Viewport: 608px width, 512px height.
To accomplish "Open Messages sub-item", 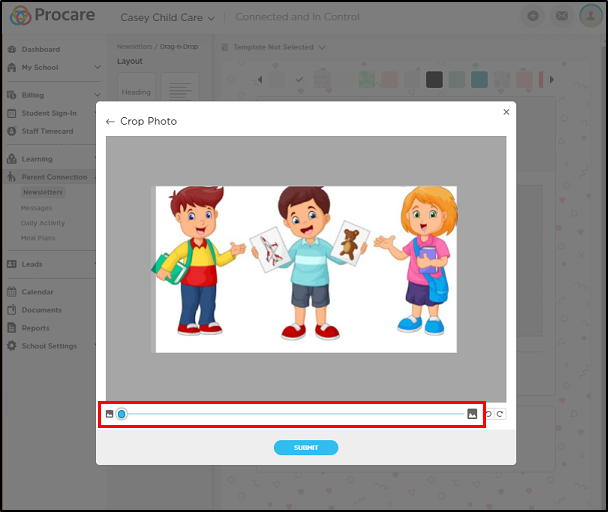I will click(36, 208).
